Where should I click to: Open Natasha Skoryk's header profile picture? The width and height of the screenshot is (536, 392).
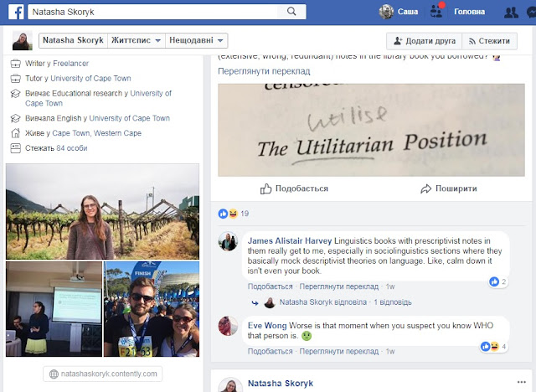click(23, 40)
